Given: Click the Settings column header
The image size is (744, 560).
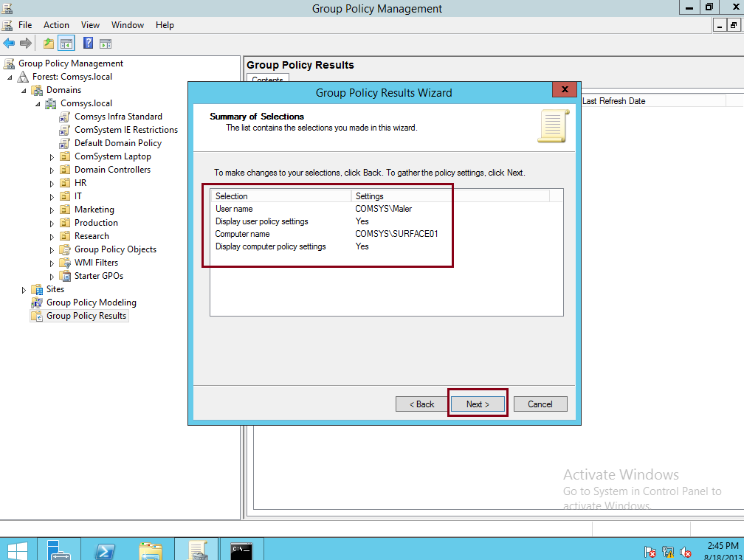Looking at the screenshot, I should click(449, 196).
